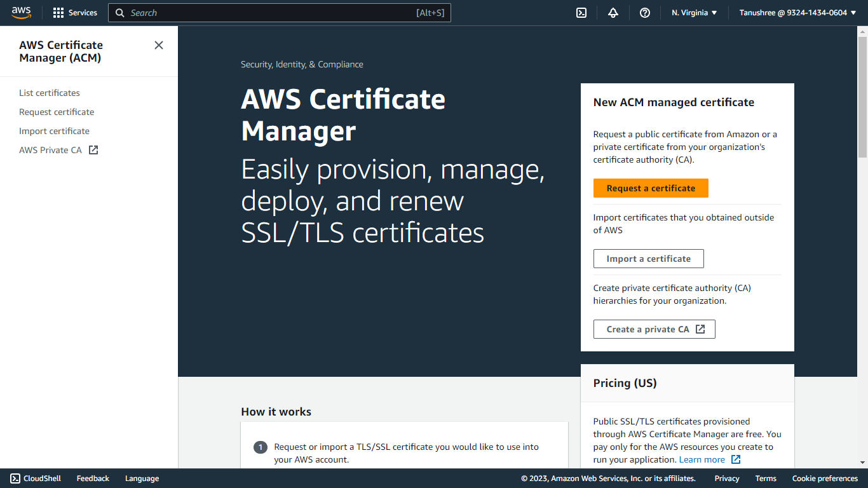This screenshot has width=868, height=488.
Task: Click the How it works heading
Action: click(276, 412)
